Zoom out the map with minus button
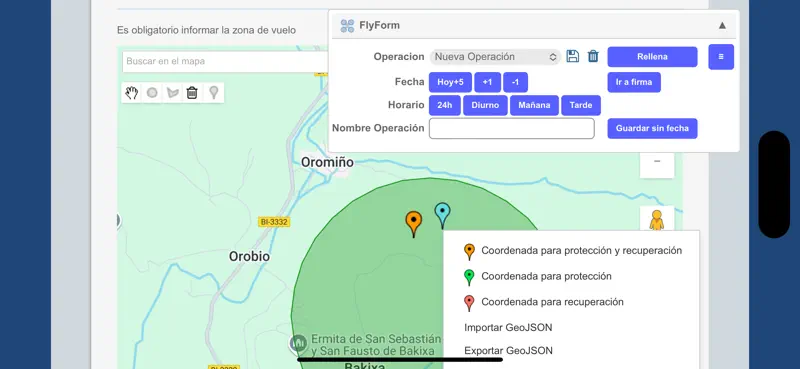 pyautogui.click(x=657, y=161)
